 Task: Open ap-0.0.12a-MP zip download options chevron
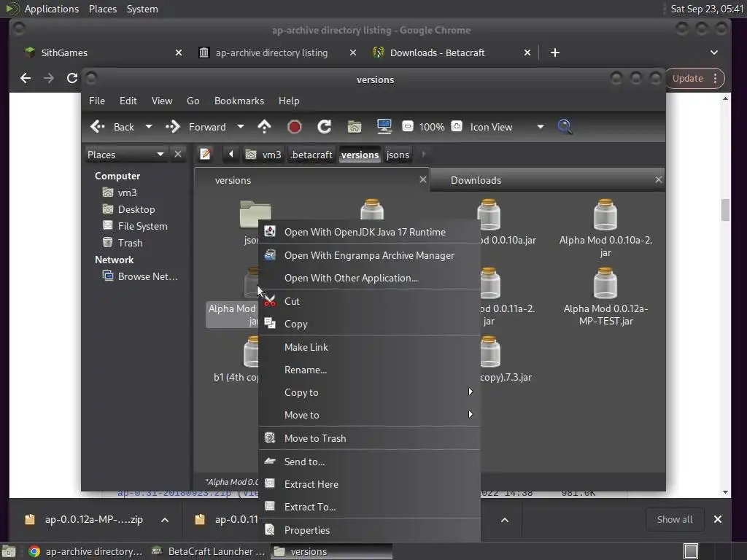165,519
